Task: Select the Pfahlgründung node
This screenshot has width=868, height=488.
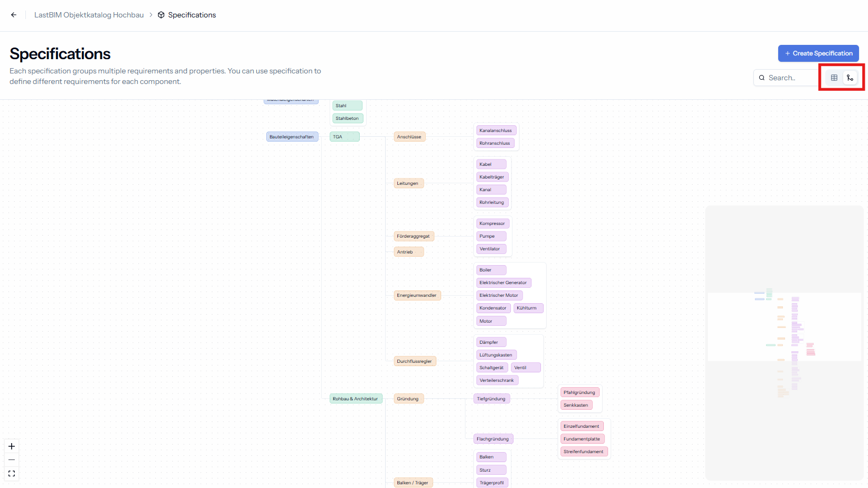Action: pos(580,392)
